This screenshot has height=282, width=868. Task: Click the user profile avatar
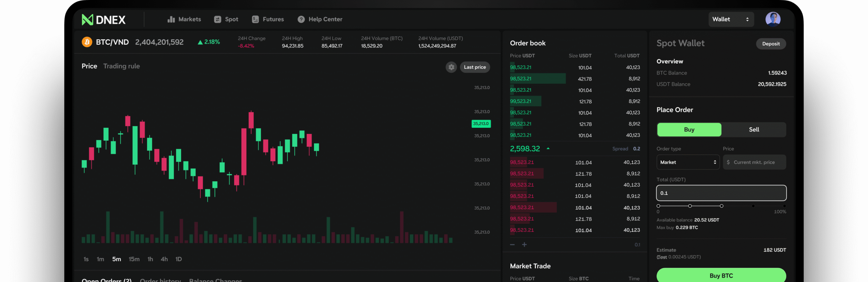tap(773, 19)
